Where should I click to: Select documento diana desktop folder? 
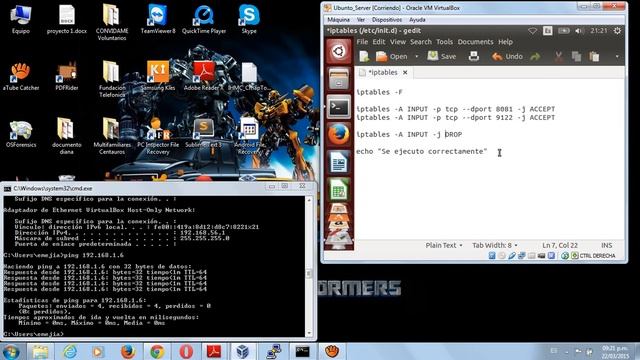click(x=67, y=136)
